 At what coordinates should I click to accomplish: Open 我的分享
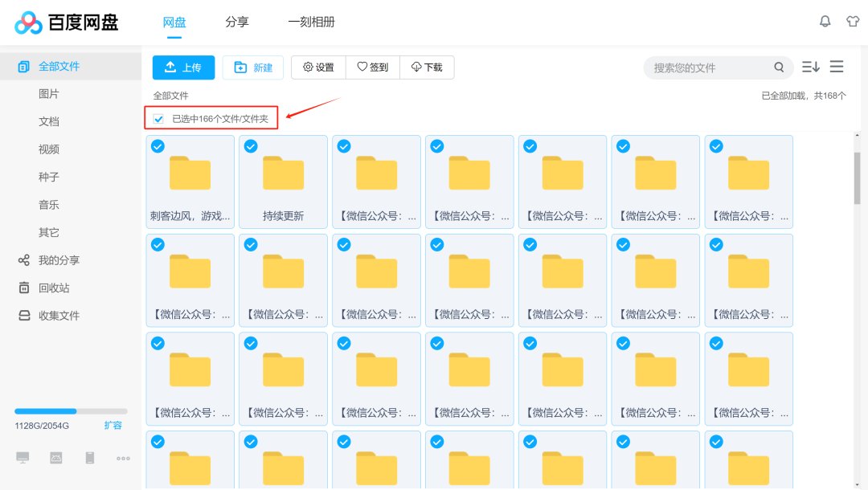pyautogui.click(x=59, y=260)
